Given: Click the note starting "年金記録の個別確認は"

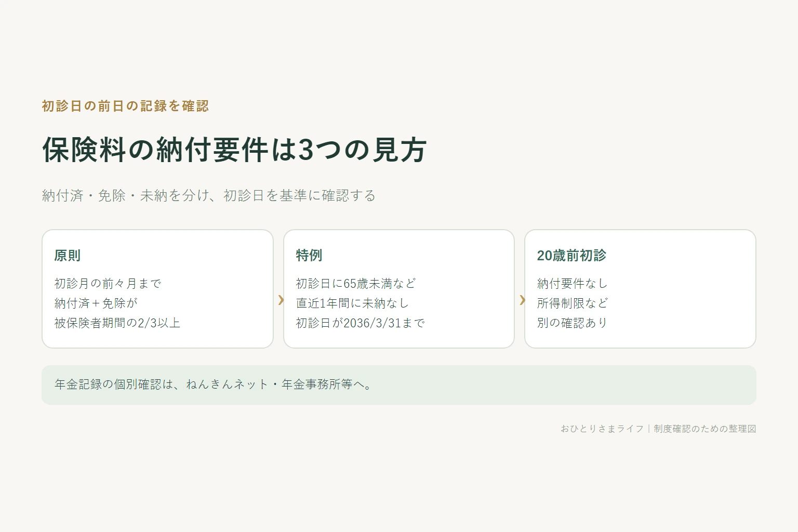Looking at the screenshot, I should pos(214,385).
